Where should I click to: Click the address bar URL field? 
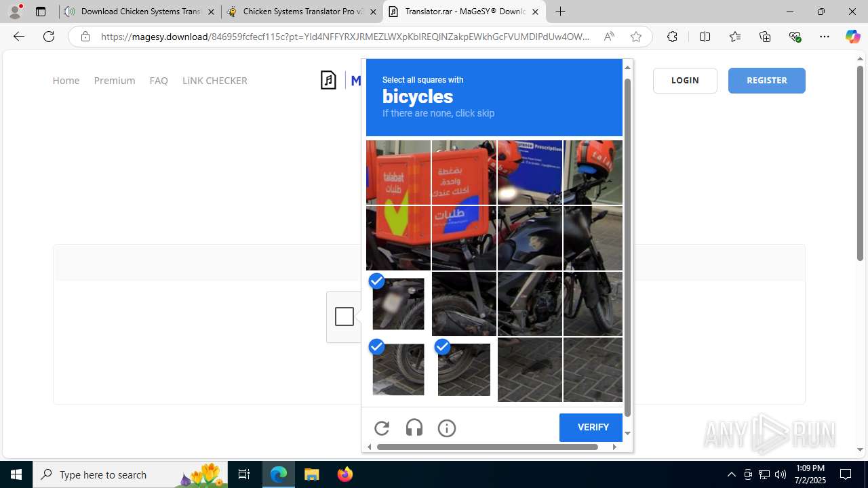[x=345, y=37]
